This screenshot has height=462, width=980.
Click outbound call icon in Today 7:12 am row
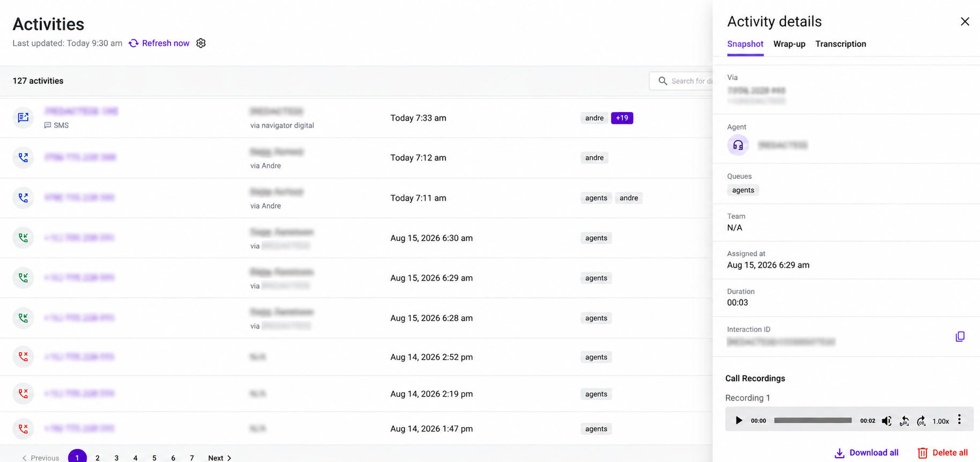pyautogui.click(x=23, y=158)
